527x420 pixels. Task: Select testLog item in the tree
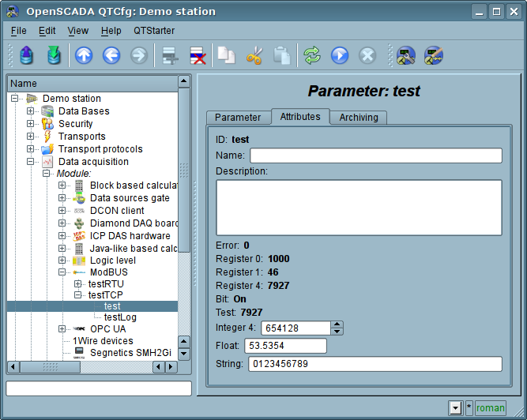(120, 317)
